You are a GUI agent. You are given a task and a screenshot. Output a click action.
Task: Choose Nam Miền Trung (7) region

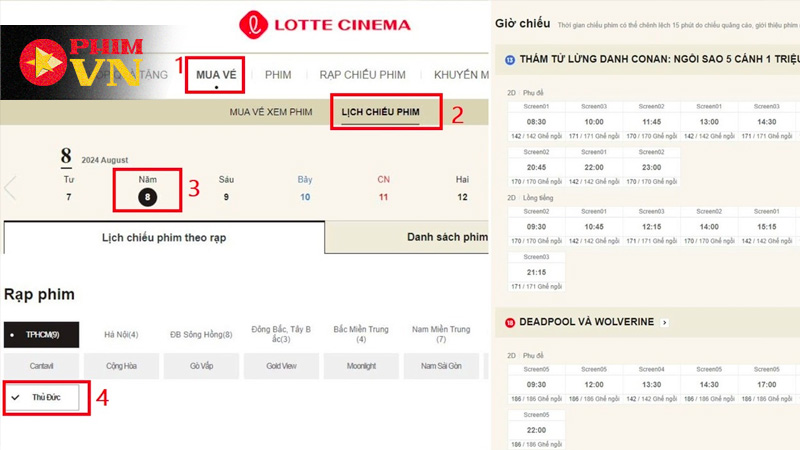click(441, 334)
